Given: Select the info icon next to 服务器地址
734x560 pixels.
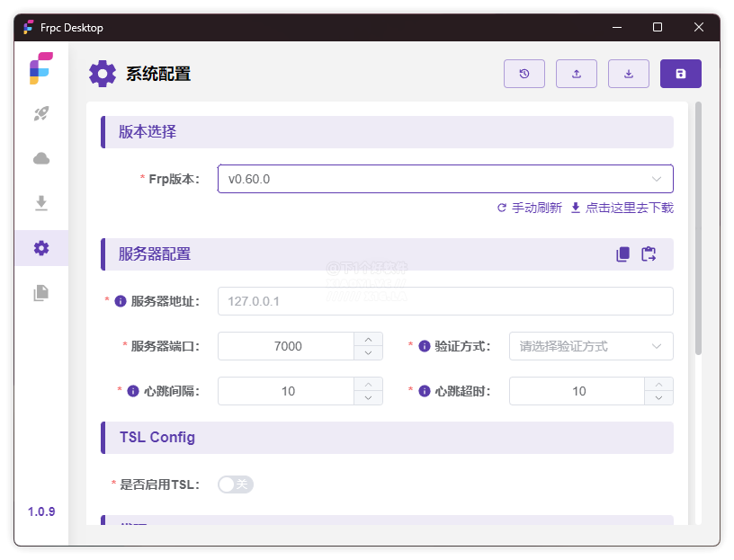Looking at the screenshot, I should point(120,300).
